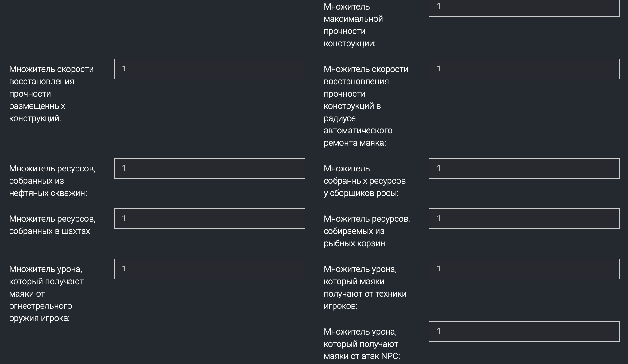This screenshot has width=628, height=364.
Task: Focus the mines resource multiplier field
Action: tap(210, 219)
